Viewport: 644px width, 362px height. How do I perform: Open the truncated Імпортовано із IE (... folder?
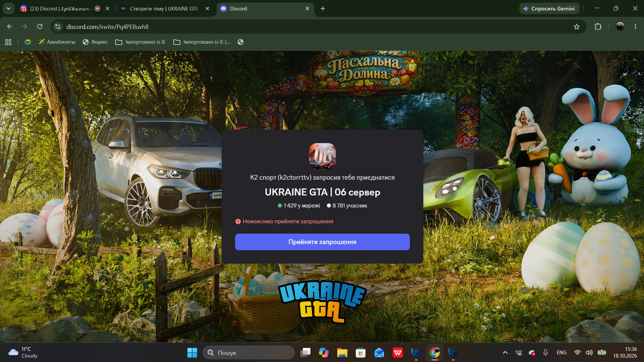202,42
